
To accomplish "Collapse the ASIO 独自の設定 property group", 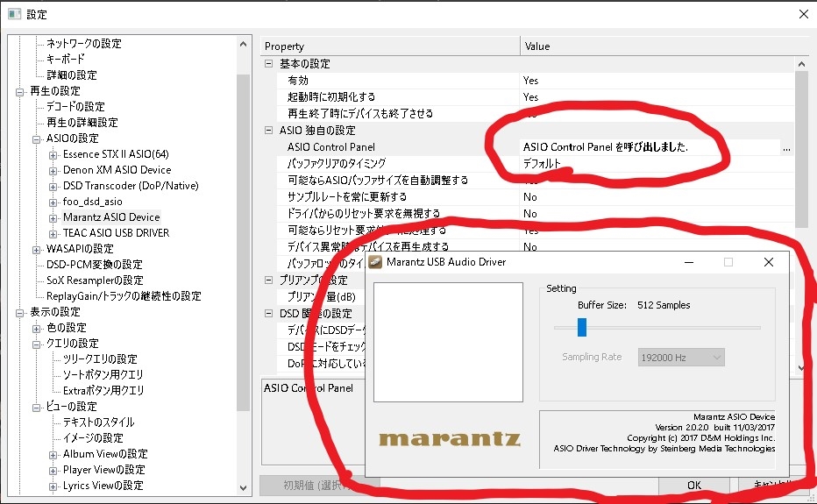I will click(269, 131).
